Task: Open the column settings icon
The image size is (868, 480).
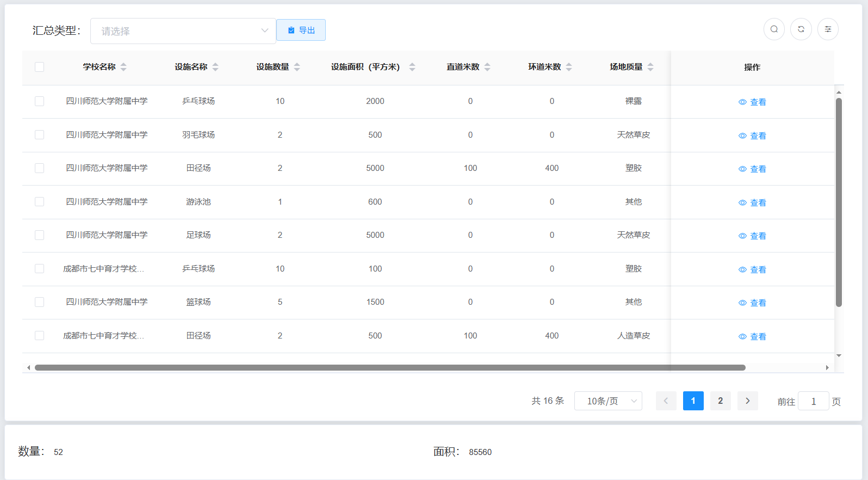Action: pyautogui.click(x=828, y=29)
